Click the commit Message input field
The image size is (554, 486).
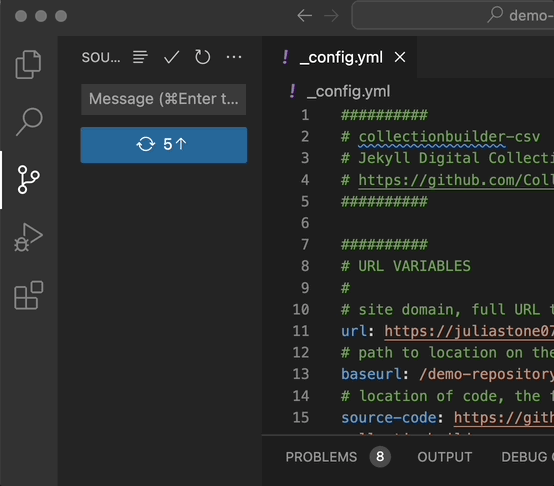(x=164, y=99)
